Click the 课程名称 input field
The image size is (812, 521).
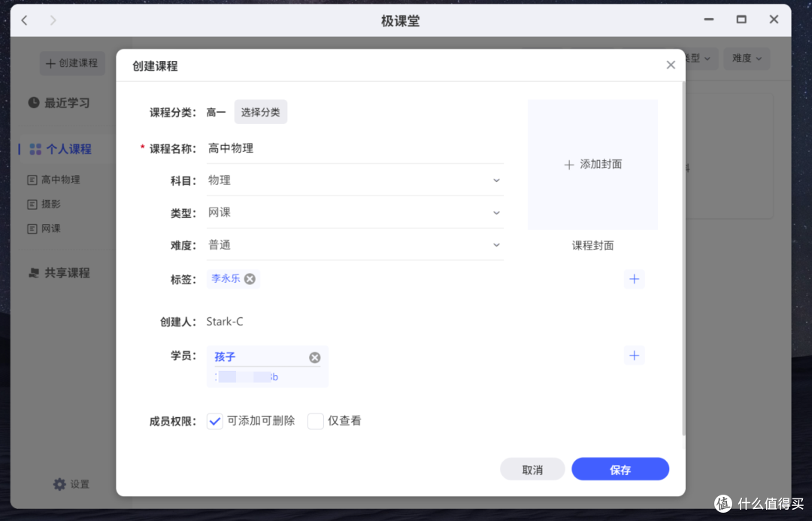pyautogui.click(x=355, y=149)
